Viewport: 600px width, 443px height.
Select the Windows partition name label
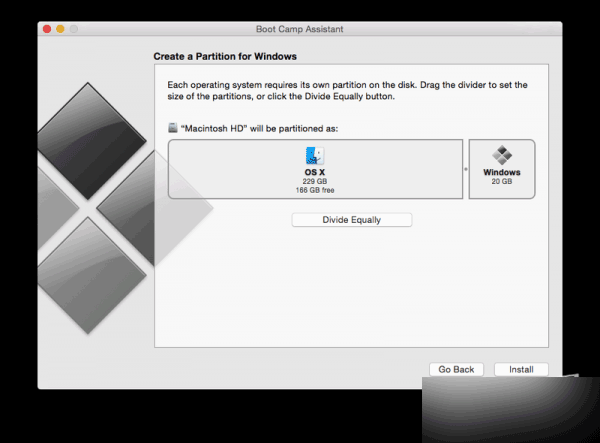[501, 173]
